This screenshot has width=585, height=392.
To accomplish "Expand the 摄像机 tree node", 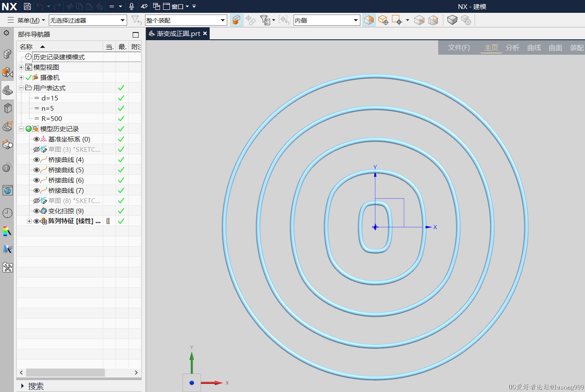I will click(21, 77).
